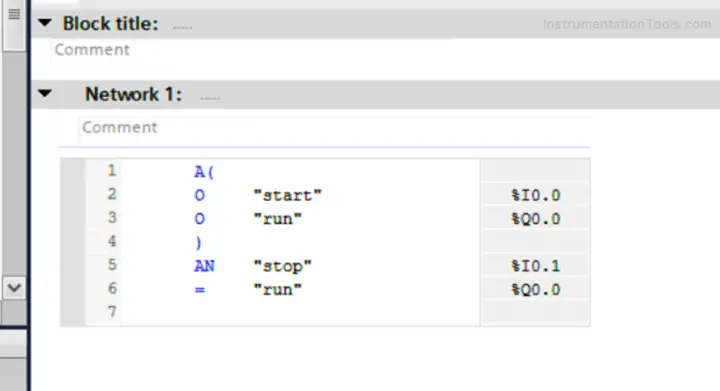Open the grip menu icon at top left
The width and height of the screenshot is (720, 391).
(x=14, y=14)
